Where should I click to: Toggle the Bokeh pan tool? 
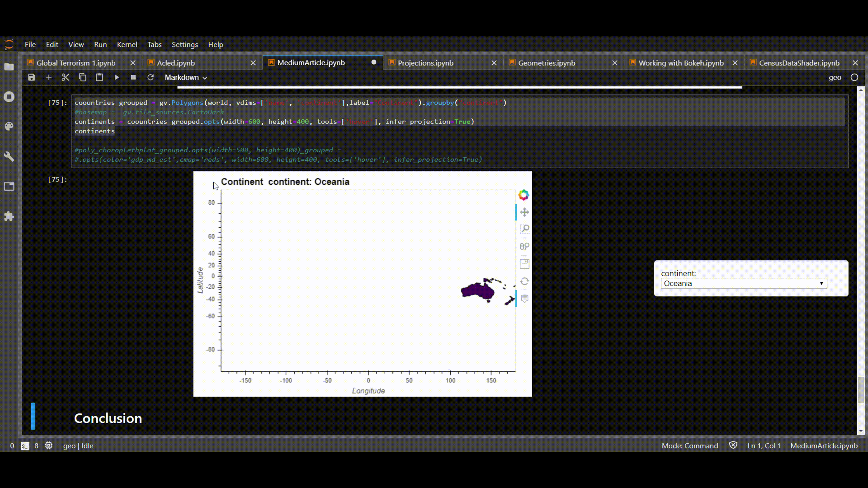pos(524,212)
